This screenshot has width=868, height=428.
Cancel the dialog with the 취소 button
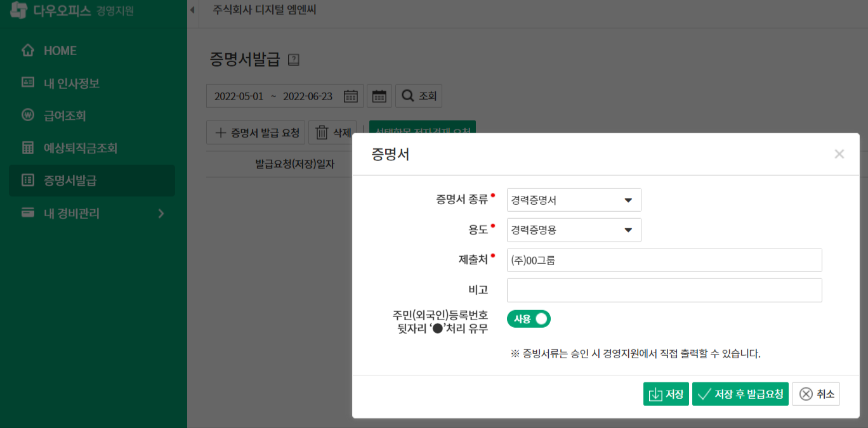point(815,393)
